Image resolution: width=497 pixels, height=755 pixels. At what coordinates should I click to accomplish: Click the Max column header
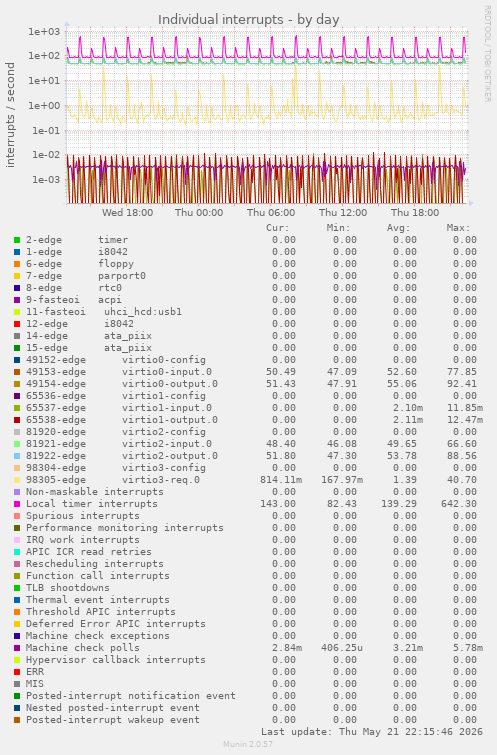pos(458,228)
